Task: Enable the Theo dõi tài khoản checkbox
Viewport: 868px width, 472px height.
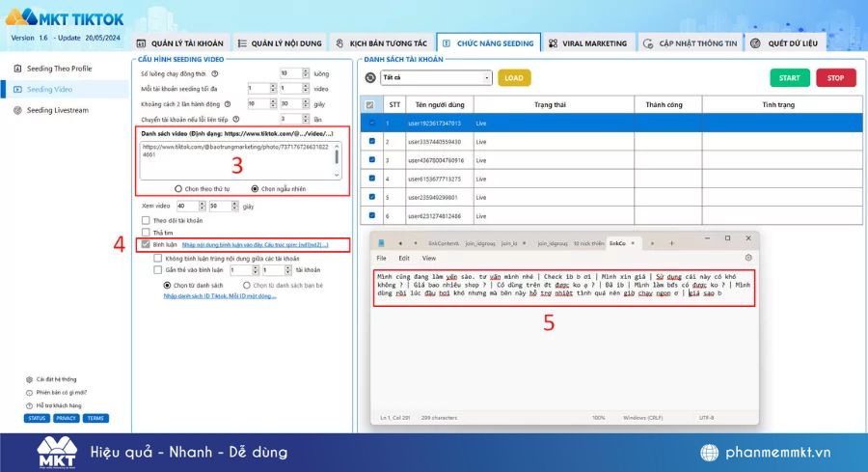Action: tap(146, 220)
